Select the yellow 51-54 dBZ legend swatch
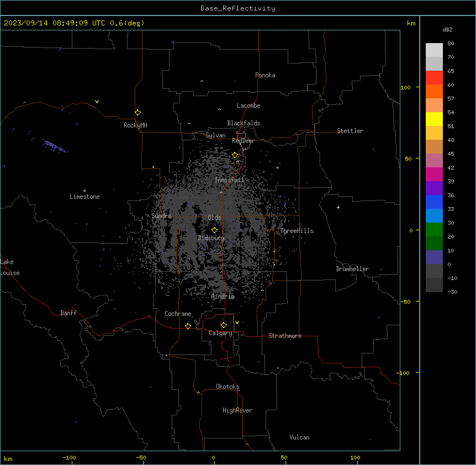Image resolution: width=476 pixels, height=465 pixels. (x=434, y=119)
